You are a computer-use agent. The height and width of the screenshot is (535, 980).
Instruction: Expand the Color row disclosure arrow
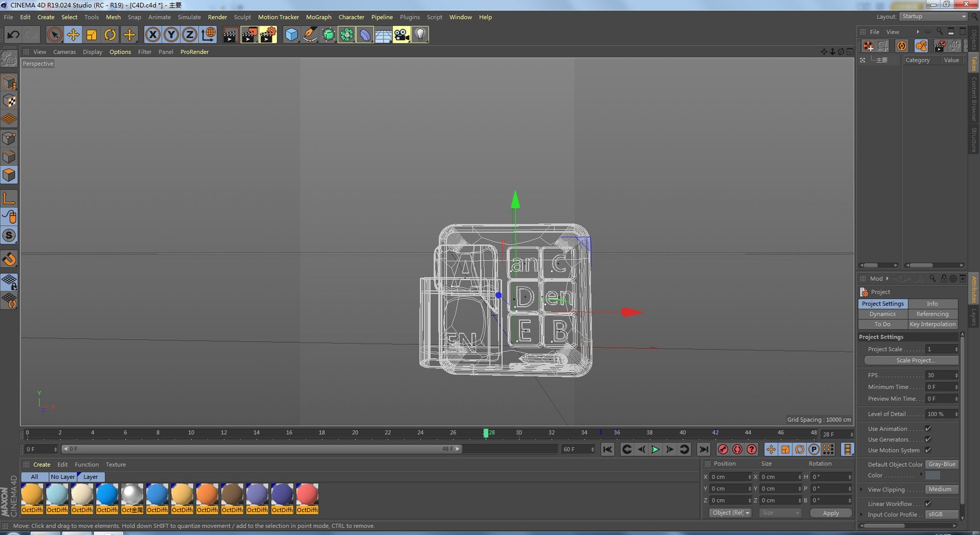click(922, 475)
